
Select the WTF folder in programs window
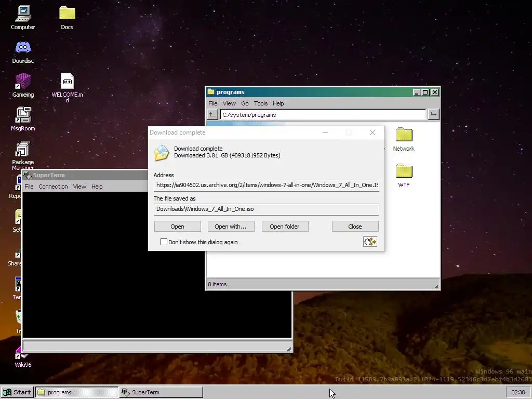point(404,176)
